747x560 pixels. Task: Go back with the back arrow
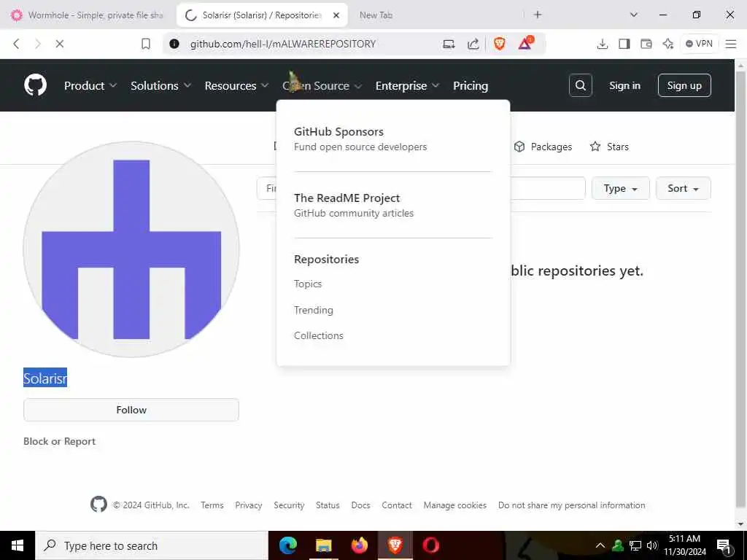tap(16, 44)
